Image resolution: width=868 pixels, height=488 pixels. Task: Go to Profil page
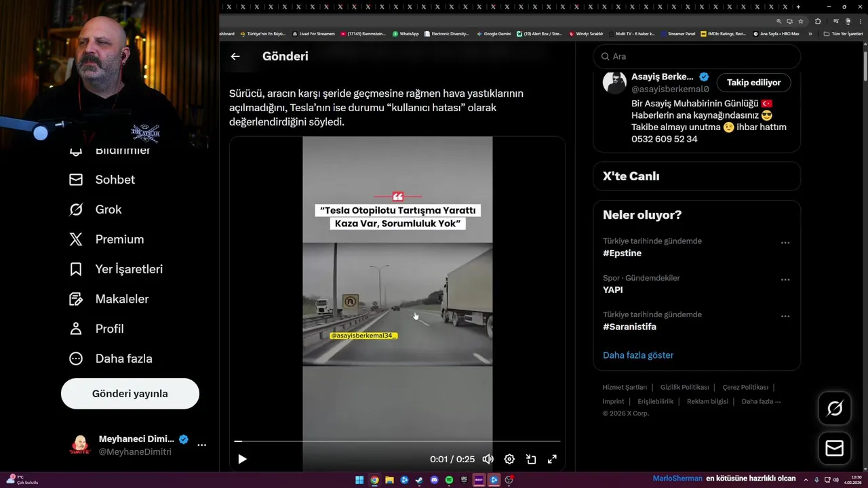[x=96, y=329]
